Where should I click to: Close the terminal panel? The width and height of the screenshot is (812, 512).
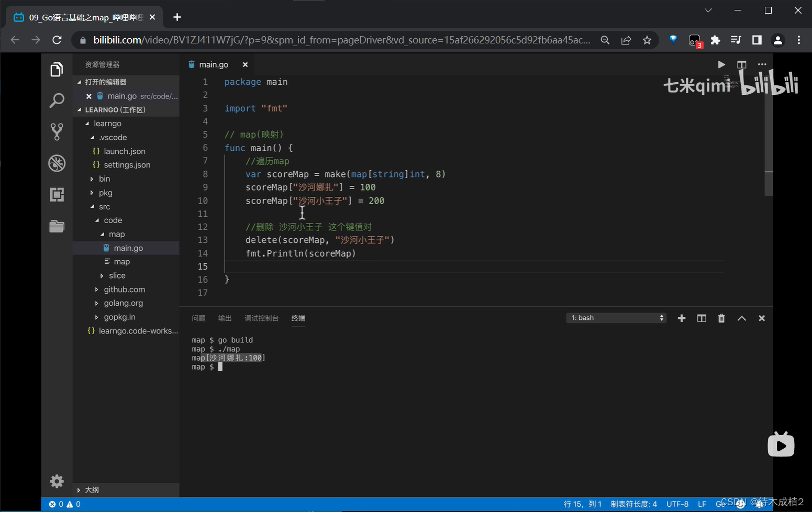point(762,318)
